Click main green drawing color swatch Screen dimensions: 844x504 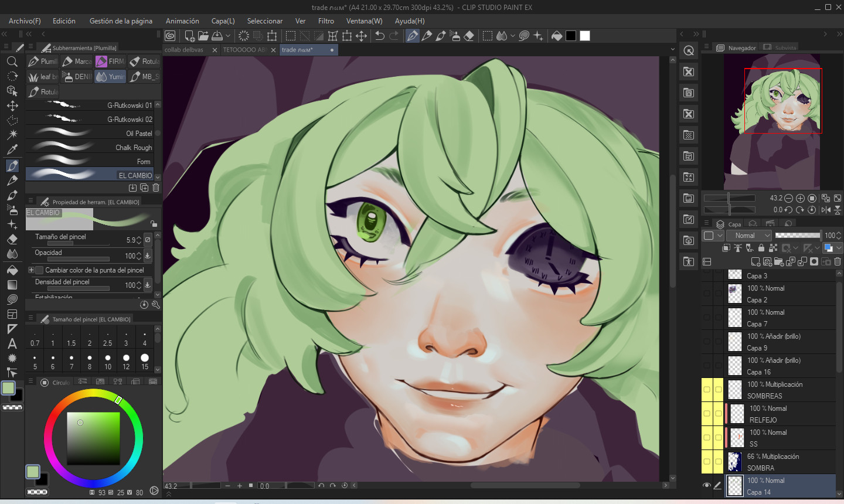8,388
